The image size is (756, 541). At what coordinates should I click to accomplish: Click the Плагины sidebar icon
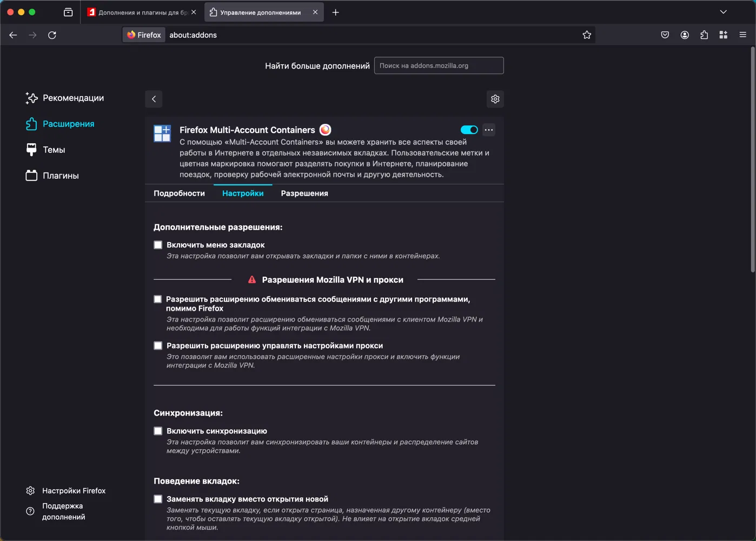[x=31, y=176]
